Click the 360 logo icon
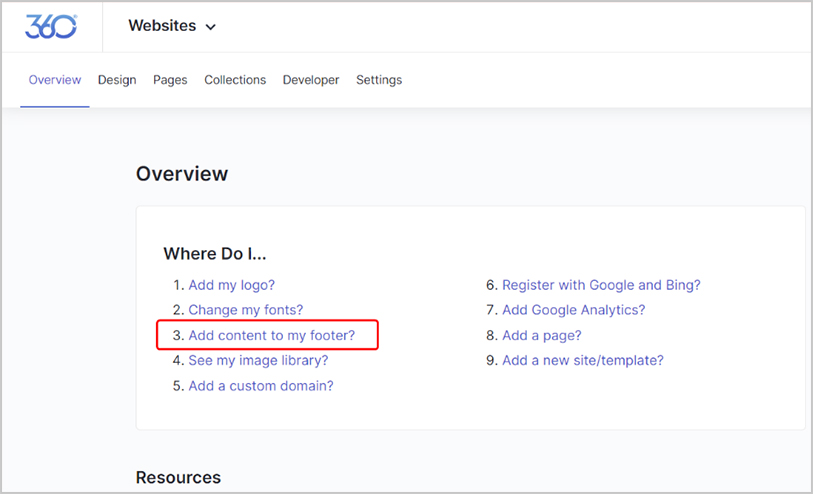The height and width of the screenshot is (494, 813). 51,27
